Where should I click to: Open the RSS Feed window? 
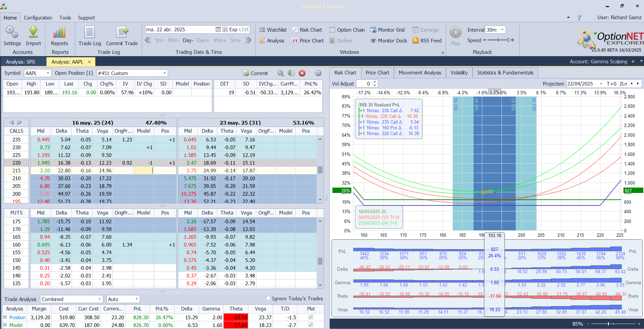pos(427,41)
